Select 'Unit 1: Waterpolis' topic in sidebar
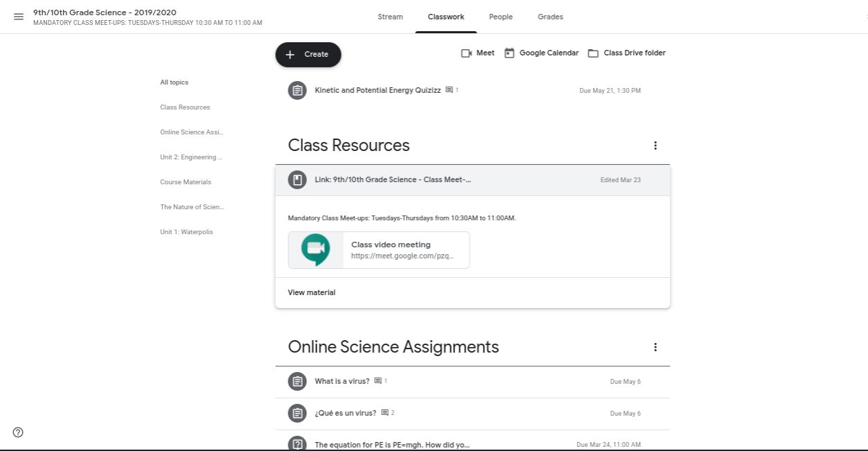 coord(186,232)
